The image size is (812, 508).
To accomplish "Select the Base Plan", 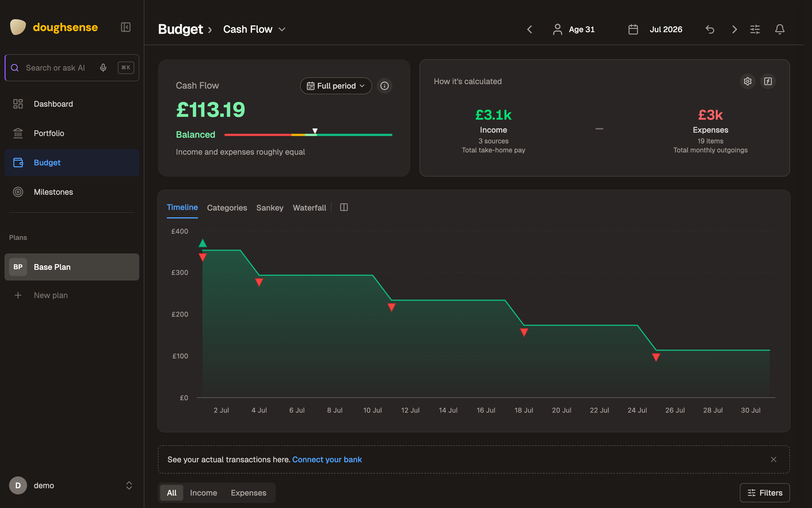I will pos(72,267).
